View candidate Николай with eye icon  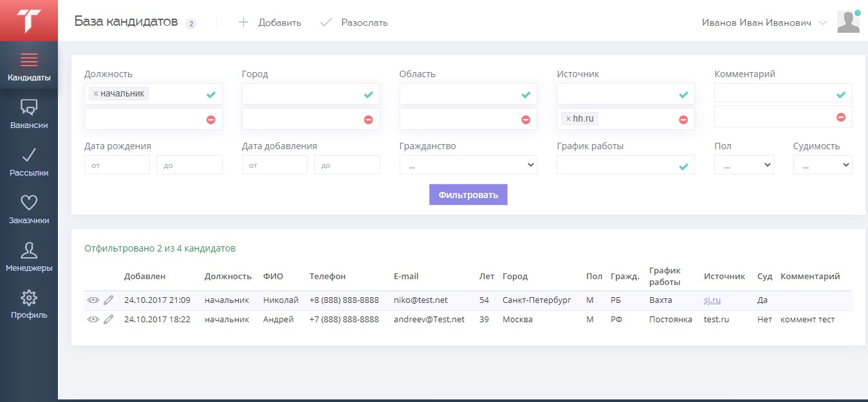click(93, 300)
